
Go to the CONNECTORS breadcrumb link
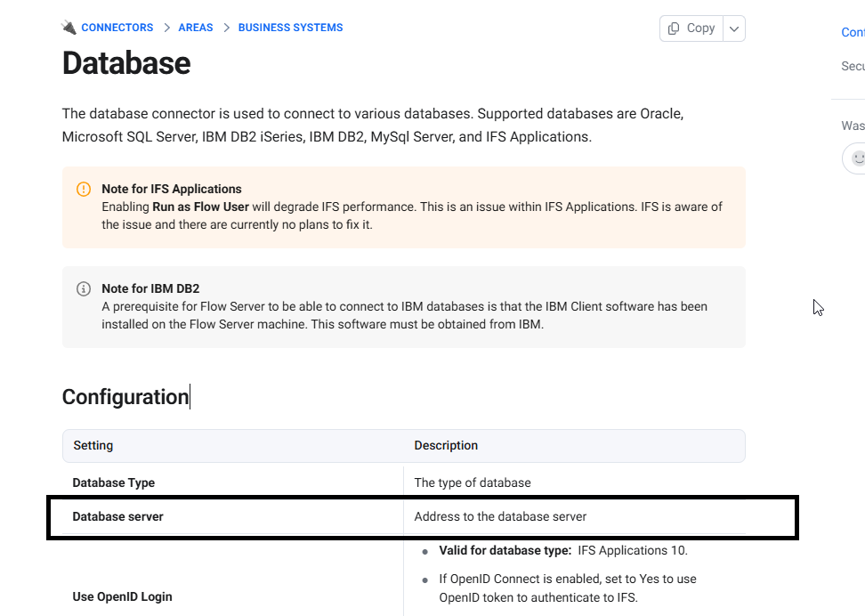point(117,28)
